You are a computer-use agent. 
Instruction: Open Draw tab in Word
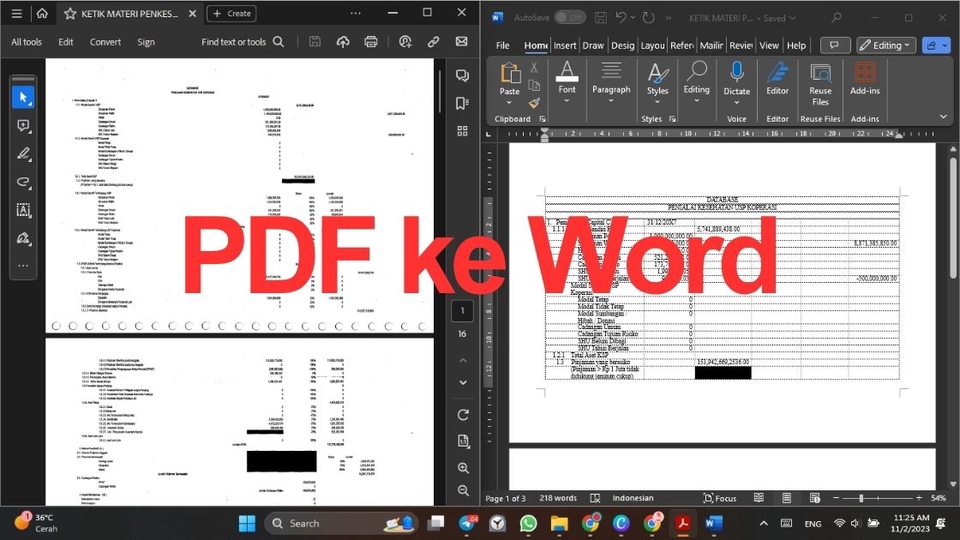(593, 45)
